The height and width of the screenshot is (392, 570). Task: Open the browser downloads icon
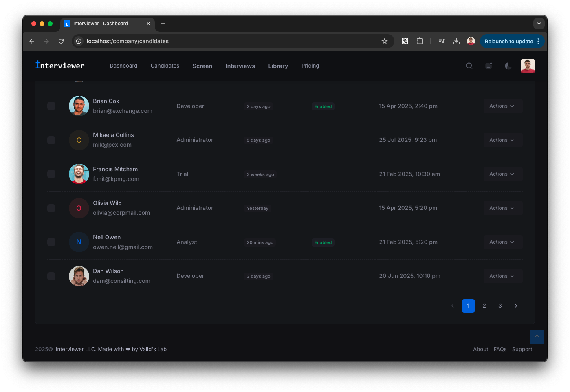(x=456, y=41)
